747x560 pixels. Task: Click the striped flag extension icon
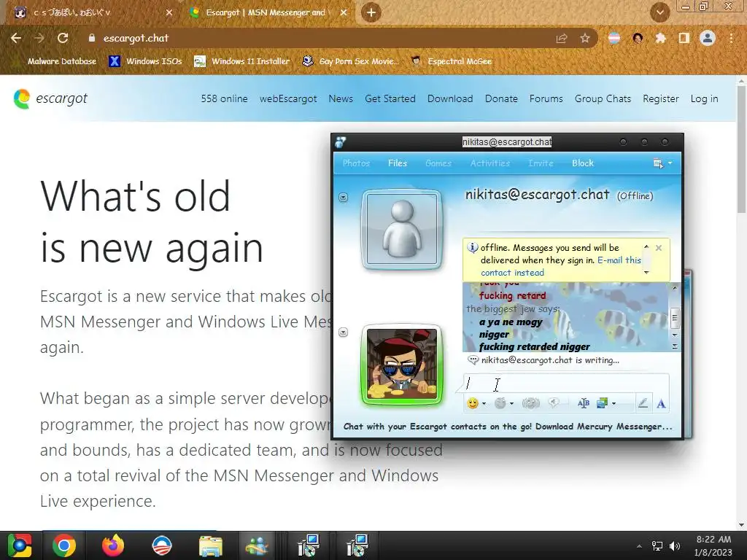coord(614,38)
